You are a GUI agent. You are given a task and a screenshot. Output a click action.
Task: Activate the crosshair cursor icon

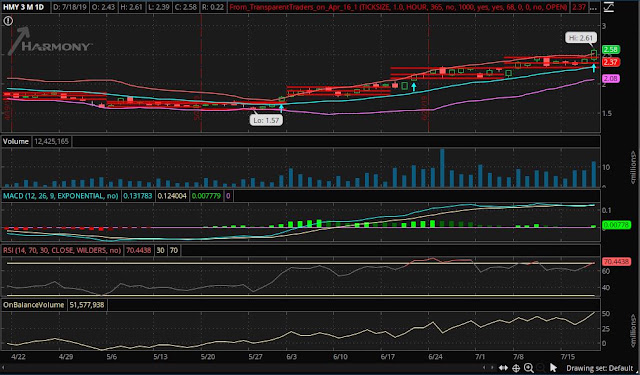click(516, 368)
